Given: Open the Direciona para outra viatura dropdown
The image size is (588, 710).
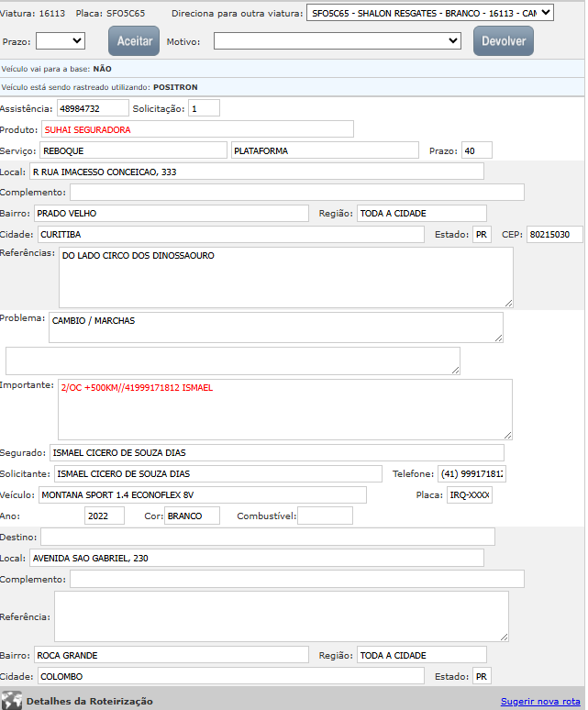Looking at the screenshot, I should click(430, 13).
